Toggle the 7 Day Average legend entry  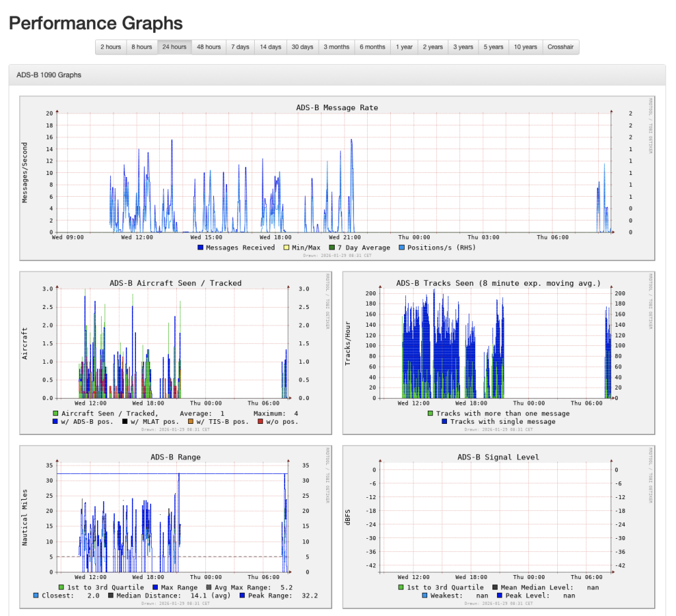(x=331, y=247)
